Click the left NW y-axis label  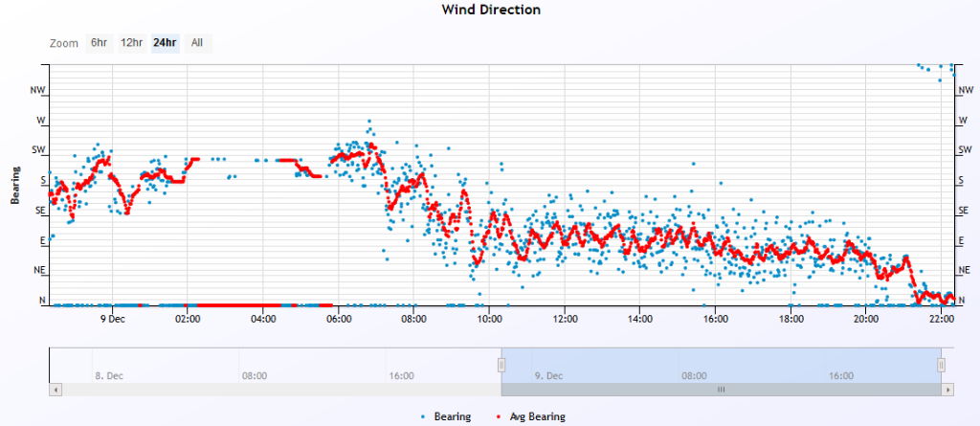click(37, 91)
